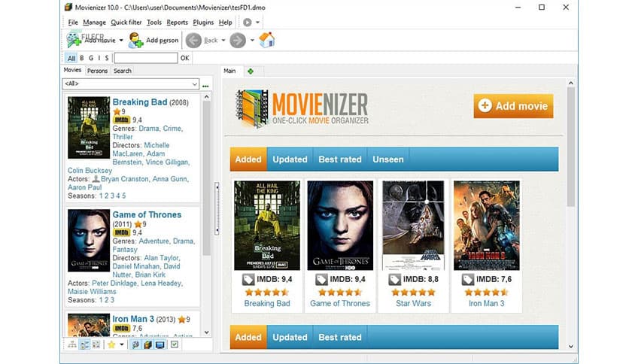Open the Quick filter menu
Image resolution: width=629 pixels, height=364 pixels.
click(126, 23)
